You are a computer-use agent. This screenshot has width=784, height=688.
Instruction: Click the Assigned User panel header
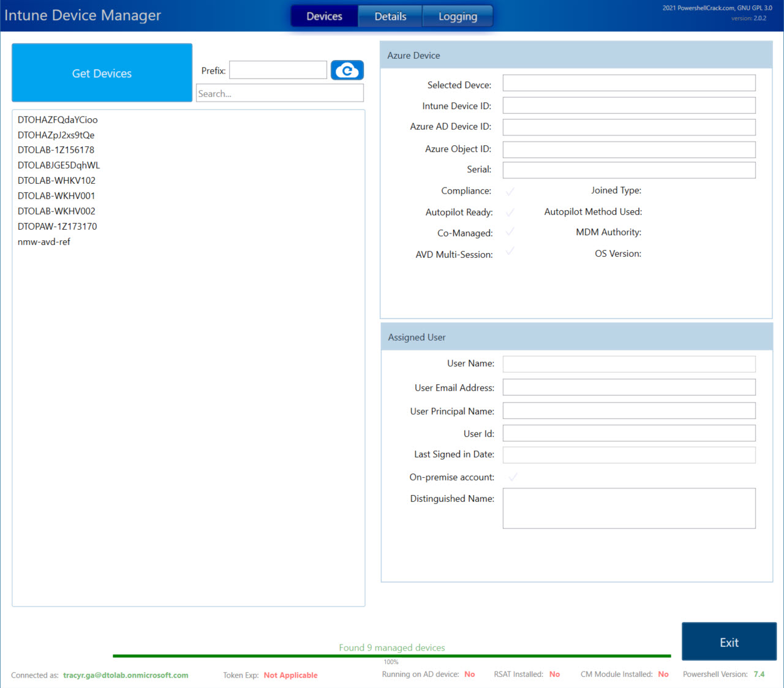(x=576, y=337)
